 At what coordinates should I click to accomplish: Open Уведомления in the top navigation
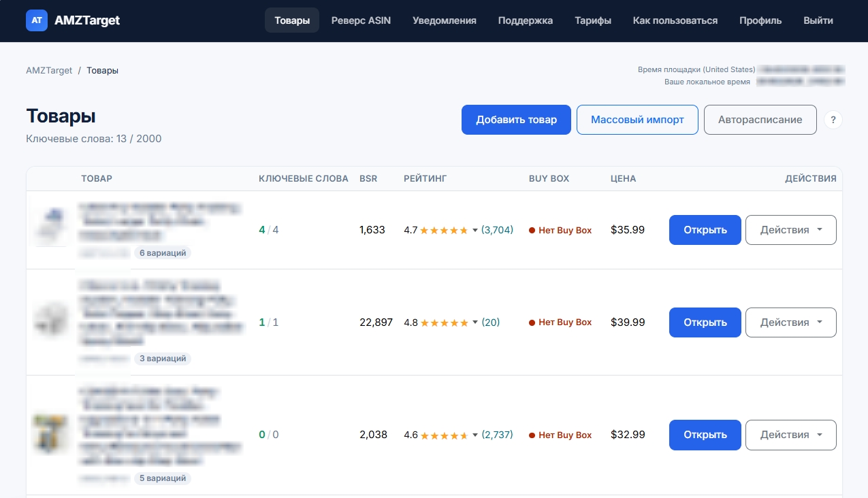point(445,20)
